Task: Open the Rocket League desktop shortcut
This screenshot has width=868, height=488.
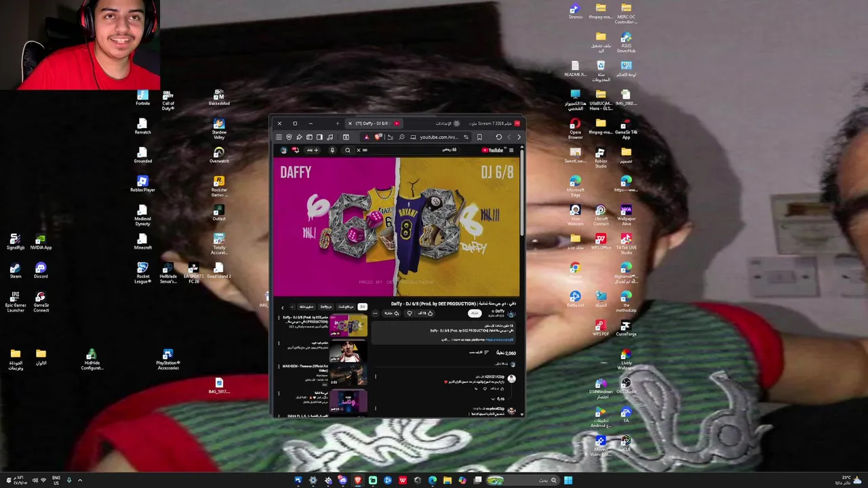Action: (x=142, y=273)
